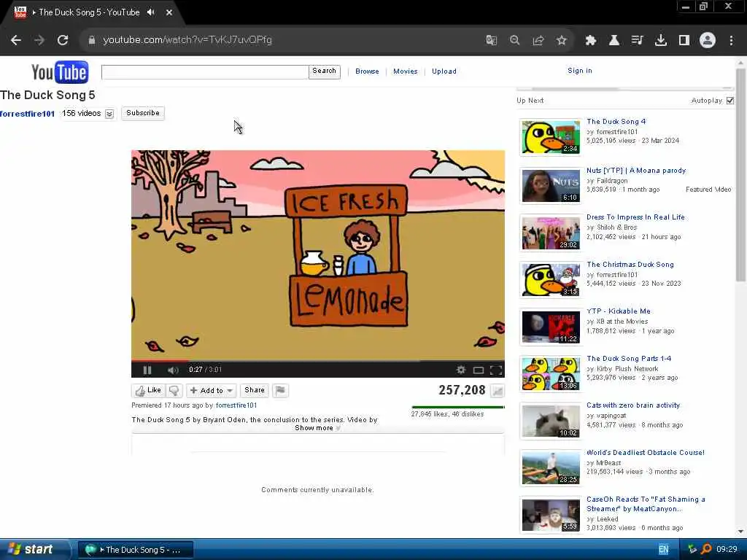Viewport: 747px width, 560px height.
Task: Focus the YouTube search input field
Action: click(x=205, y=72)
